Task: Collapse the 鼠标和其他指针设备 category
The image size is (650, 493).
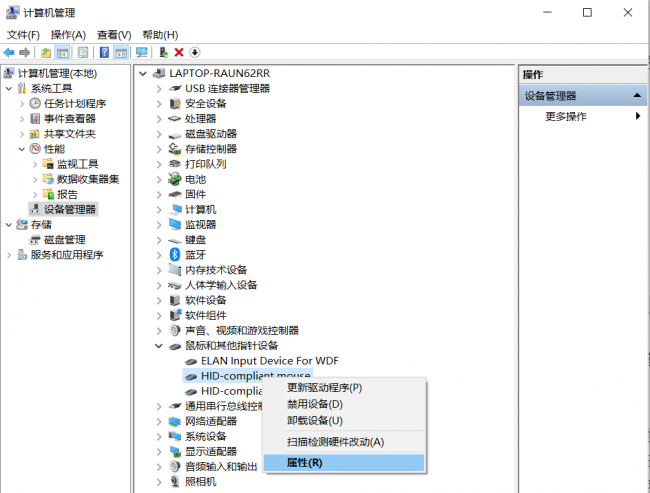Action: (x=159, y=345)
